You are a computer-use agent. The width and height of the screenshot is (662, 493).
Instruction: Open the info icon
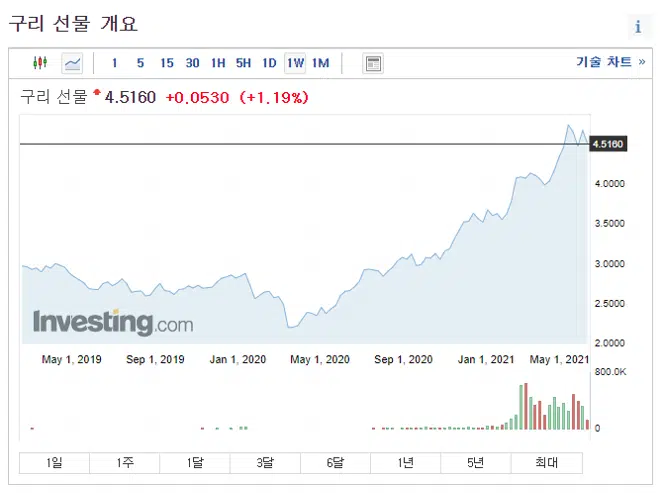pos(638,27)
